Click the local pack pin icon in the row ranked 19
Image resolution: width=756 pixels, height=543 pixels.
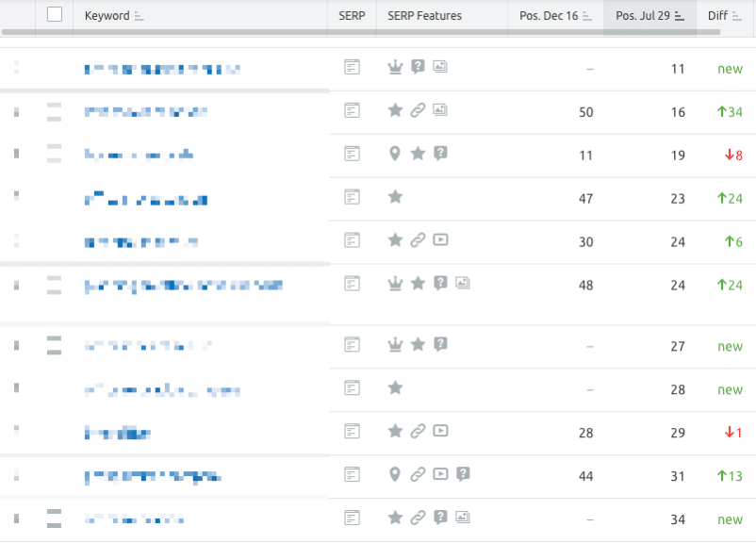click(x=395, y=154)
